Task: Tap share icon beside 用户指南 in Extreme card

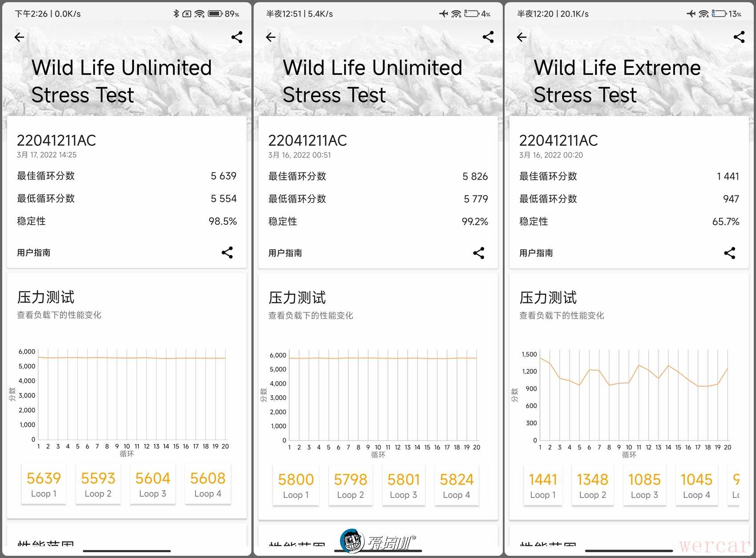Action: click(x=730, y=253)
